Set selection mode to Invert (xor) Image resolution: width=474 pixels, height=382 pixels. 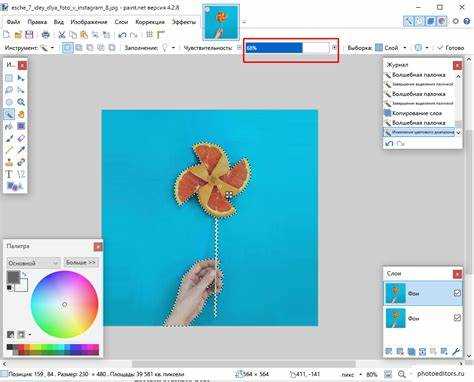click(112, 48)
